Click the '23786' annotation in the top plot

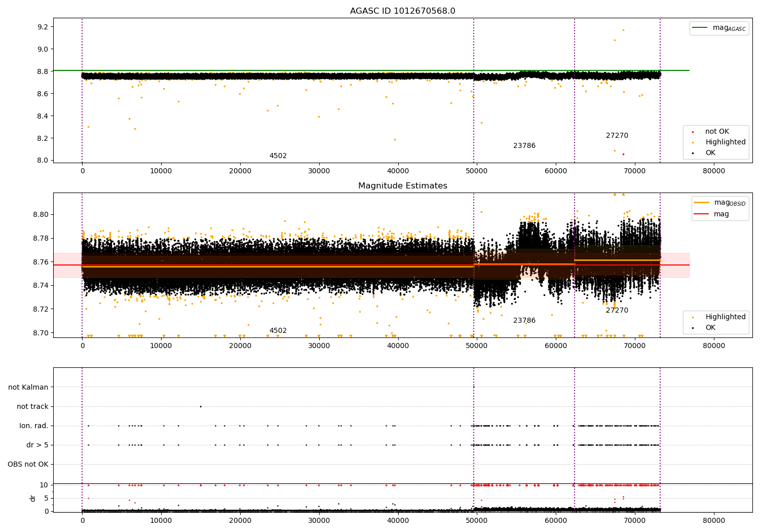coord(524,146)
